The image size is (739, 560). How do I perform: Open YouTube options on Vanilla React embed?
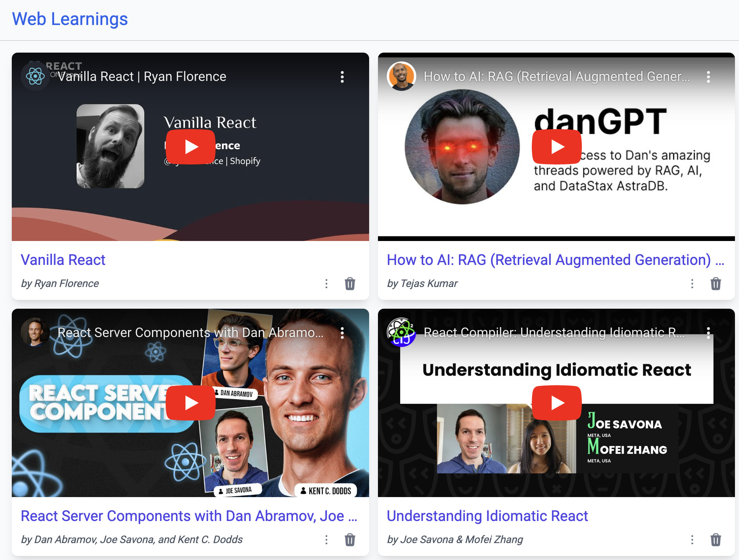(x=342, y=77)
